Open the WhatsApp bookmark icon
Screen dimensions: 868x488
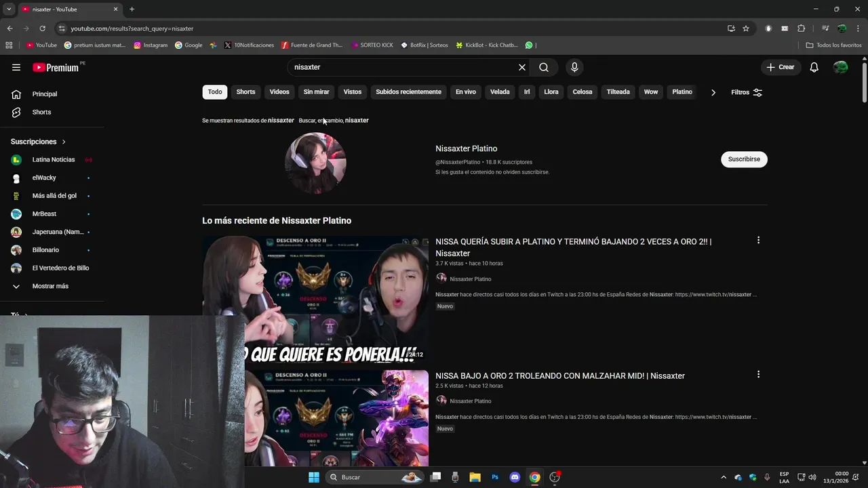point(529,45)
